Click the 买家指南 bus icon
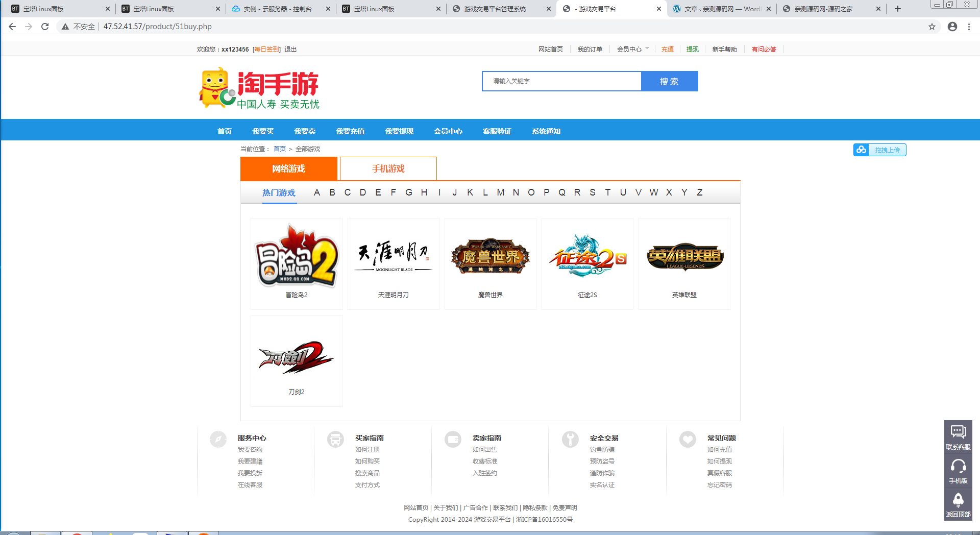The height and width of the screenshot is (535, 980). pos(335,439)
